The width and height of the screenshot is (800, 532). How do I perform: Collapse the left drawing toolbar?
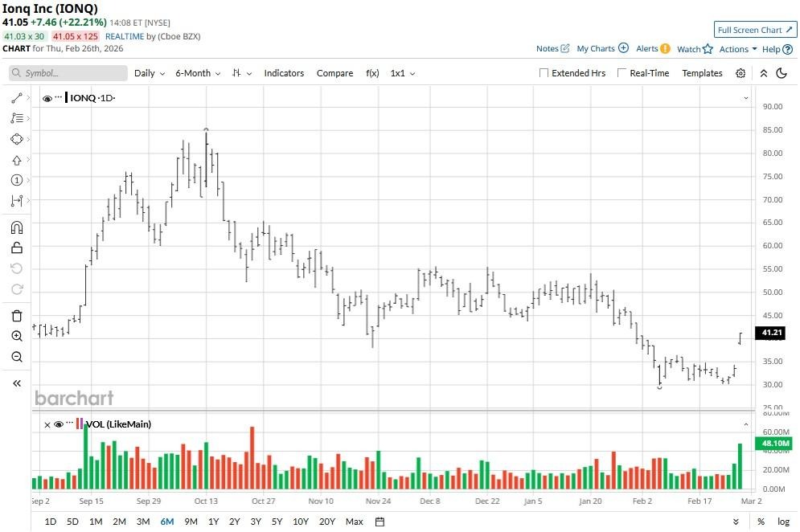click(17, 383)
